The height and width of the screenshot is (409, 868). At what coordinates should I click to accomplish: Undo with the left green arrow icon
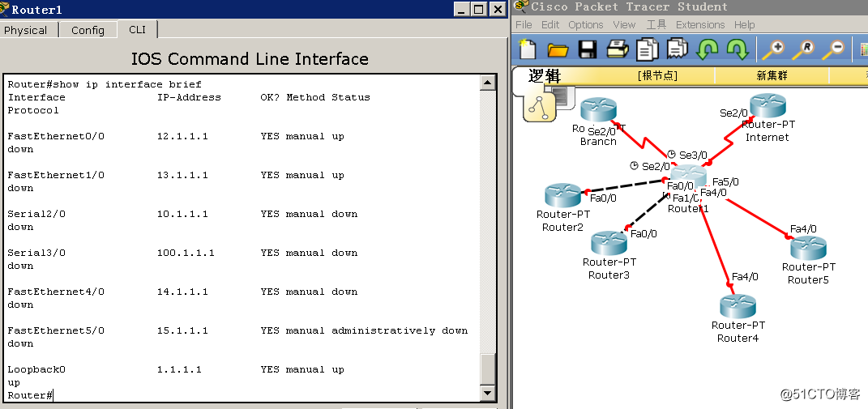click(x=707, y=49)
